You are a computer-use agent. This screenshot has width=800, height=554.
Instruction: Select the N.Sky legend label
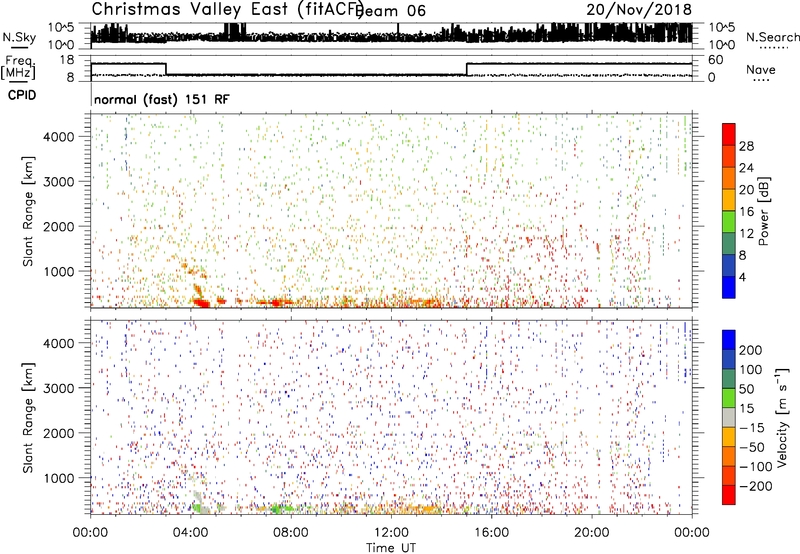coord(19,38)
